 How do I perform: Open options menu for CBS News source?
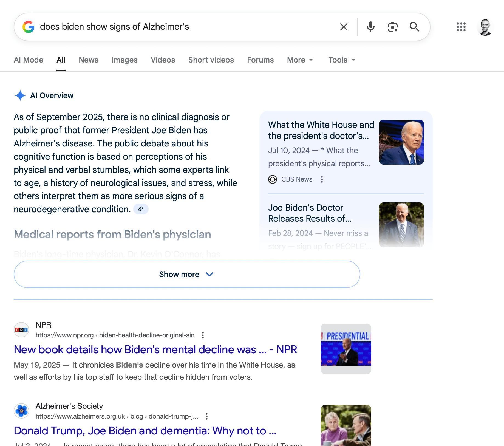point(322,179)
